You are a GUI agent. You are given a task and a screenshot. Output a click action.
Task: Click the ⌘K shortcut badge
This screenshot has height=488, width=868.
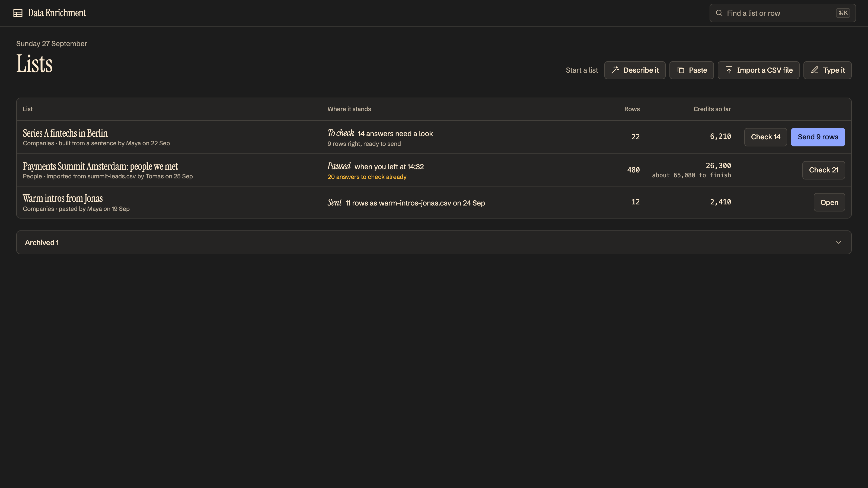click(x=843, y=13)
